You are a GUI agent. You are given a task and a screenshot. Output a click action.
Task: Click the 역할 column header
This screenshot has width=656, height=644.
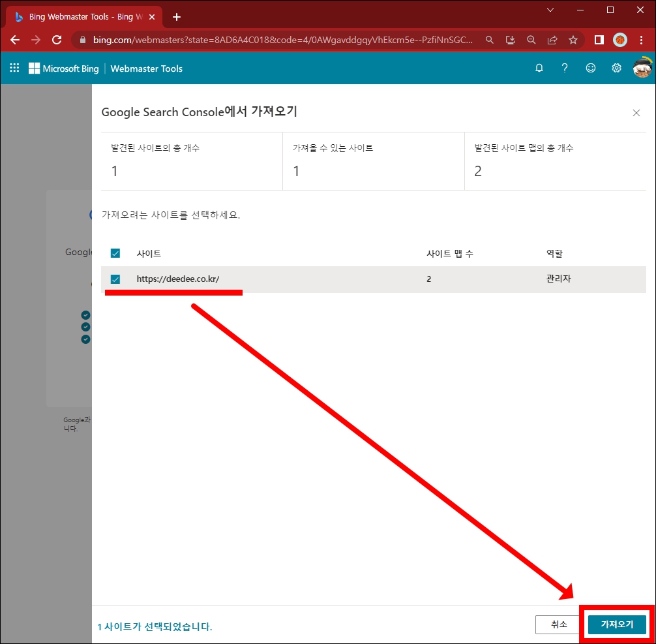click(554, 253)
